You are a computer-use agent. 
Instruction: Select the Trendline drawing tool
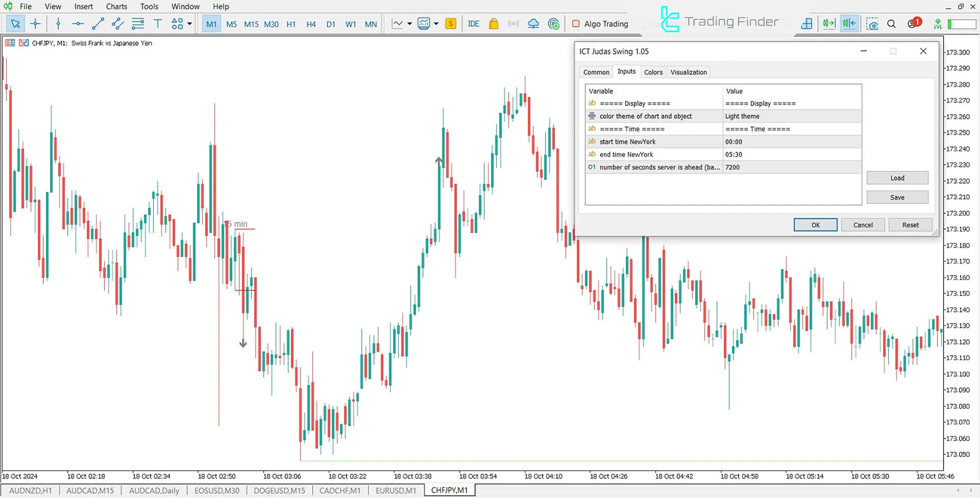pyautogui.click(x=98, y=23)
